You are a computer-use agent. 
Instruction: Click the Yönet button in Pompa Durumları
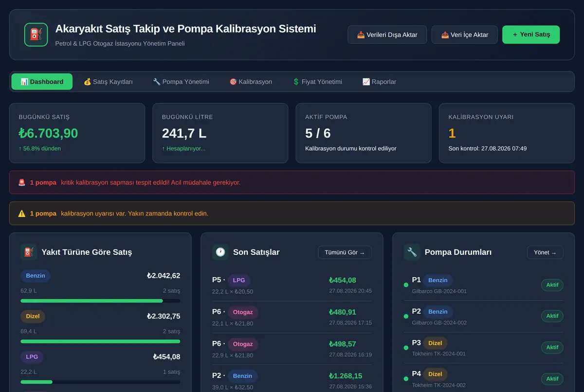pos(545,252)
